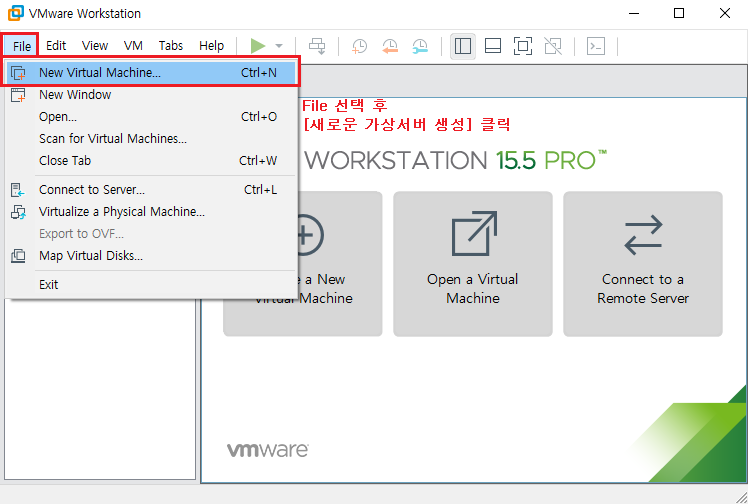748x504 pixels.
Task: Open the Snapshot Manager wrench icon
Action: click(x=420, y=46)
